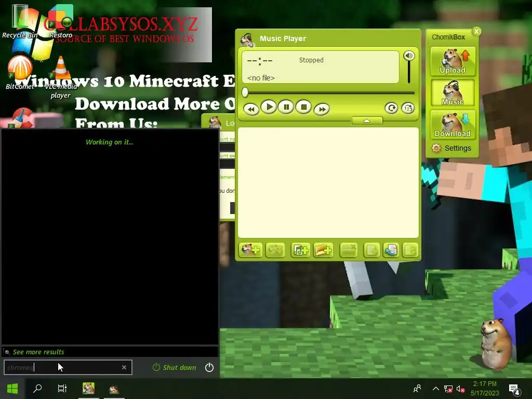Click the track seek slider handle
The image size is (532, 399).
[245, 92]
